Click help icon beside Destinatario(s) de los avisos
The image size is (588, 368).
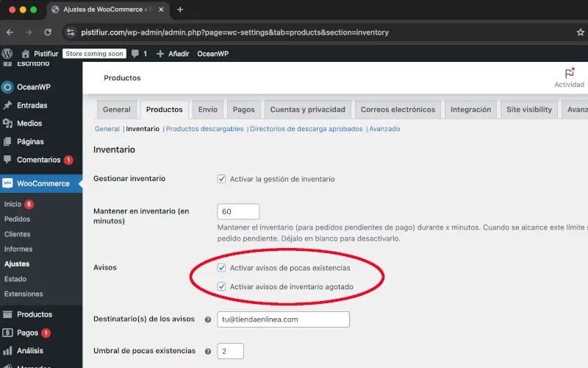[208, 319]
